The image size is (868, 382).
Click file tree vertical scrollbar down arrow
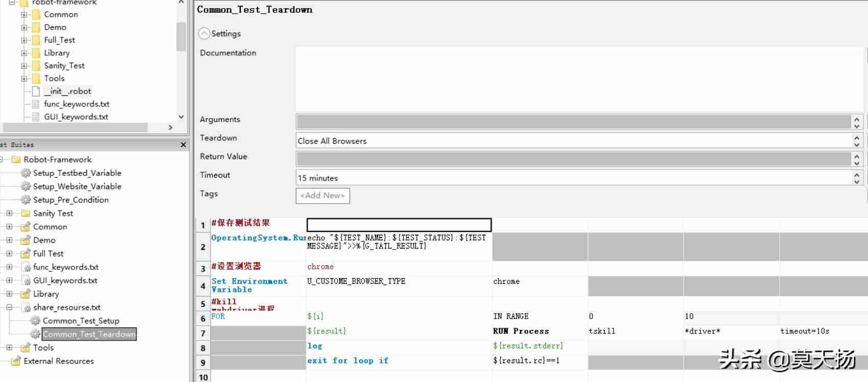pos(181,117)
